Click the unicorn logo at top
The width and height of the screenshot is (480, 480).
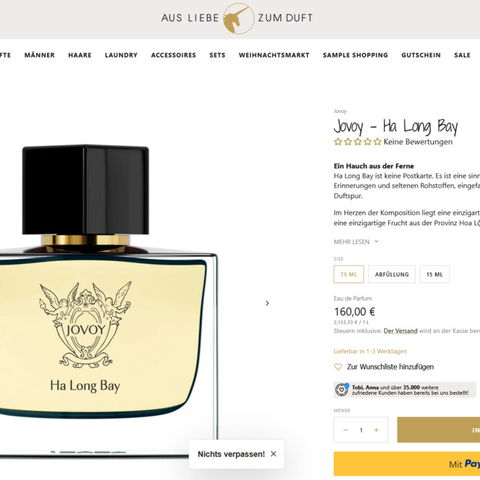click(237, 18)
